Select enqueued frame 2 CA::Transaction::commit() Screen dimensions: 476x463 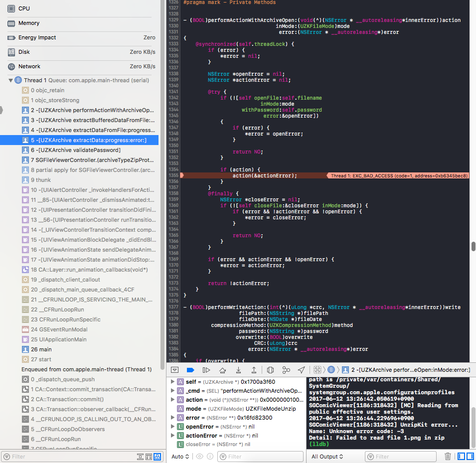[79, 399]
